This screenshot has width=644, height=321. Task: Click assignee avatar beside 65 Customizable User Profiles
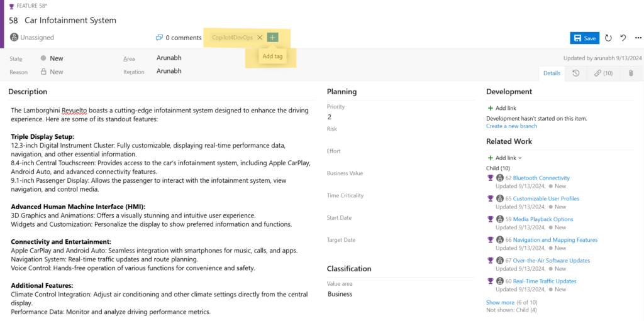coord(500,199)
